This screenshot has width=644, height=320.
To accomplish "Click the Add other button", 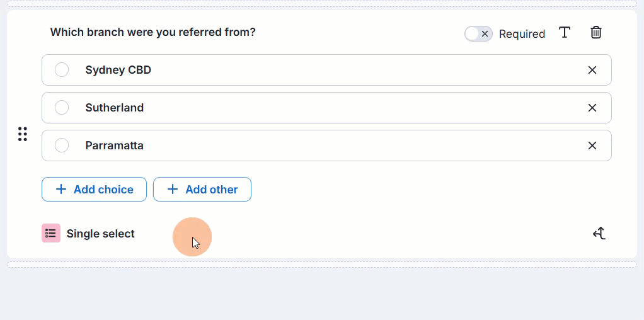I will (x=202, y=190).
